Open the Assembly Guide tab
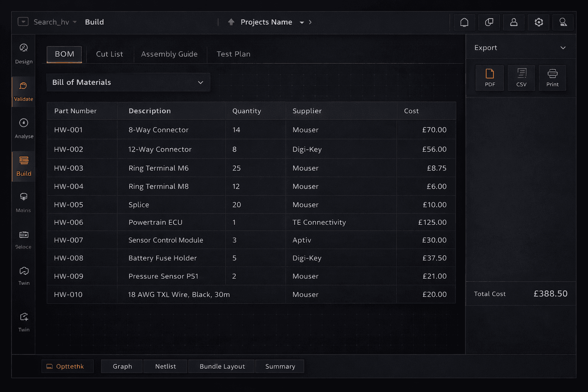The height and width of the screenshot is (392, 588). (x=170, y=54)
